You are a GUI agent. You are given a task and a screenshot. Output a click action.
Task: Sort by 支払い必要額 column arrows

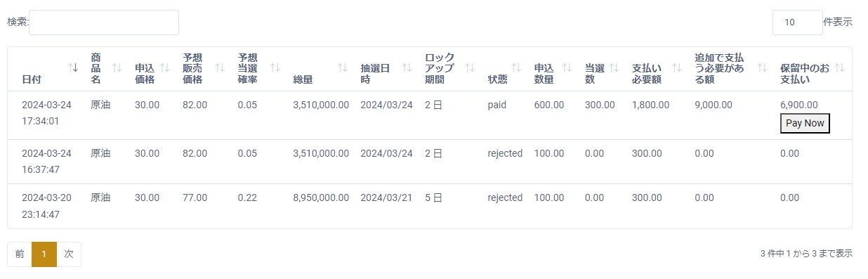coord(677,67)
